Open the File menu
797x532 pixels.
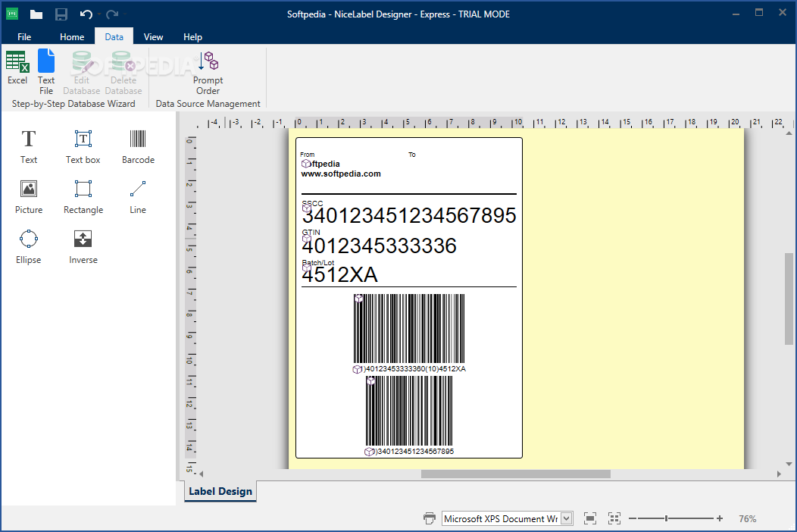[x=24, y=36]
